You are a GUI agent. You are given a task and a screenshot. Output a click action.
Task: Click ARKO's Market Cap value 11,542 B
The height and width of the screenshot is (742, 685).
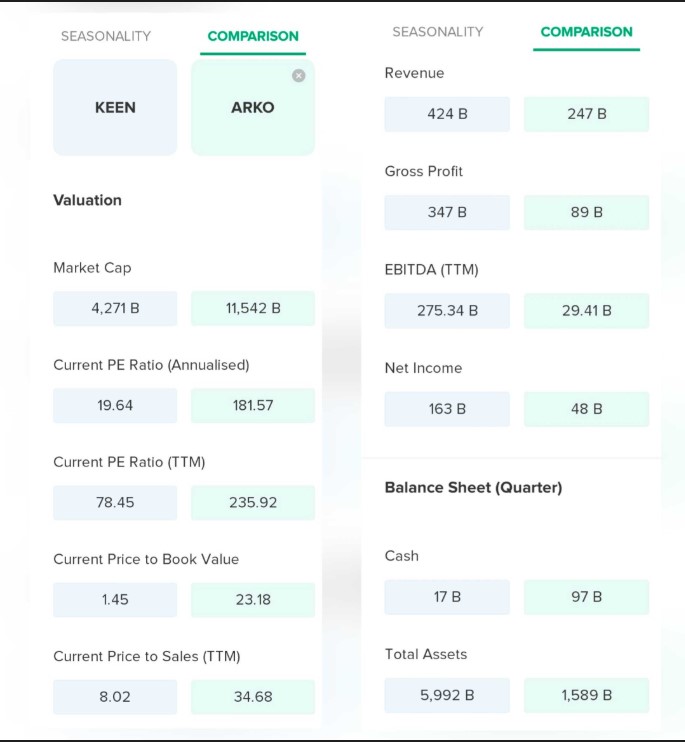252,308
